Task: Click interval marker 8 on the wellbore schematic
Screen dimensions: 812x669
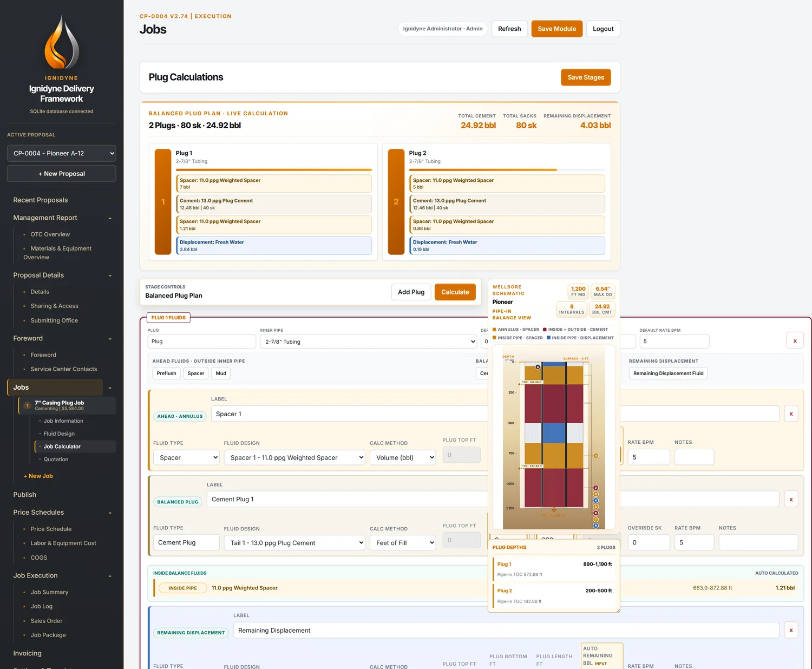Action: point(595,526)
